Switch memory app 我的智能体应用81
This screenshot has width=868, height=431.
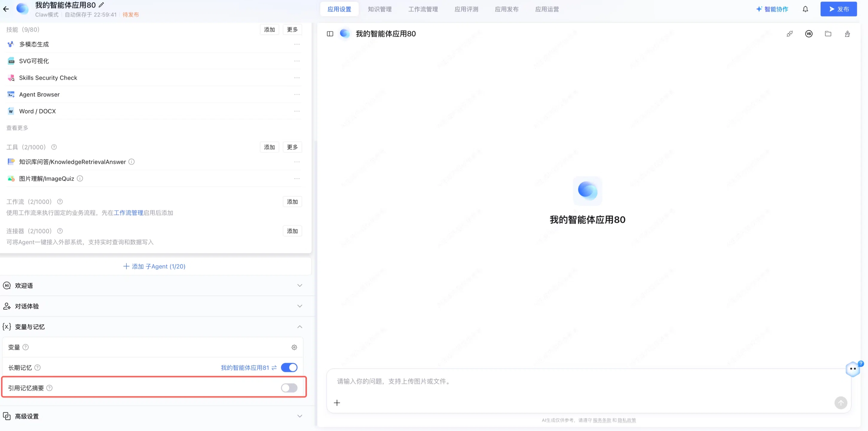tap(249, 368)
